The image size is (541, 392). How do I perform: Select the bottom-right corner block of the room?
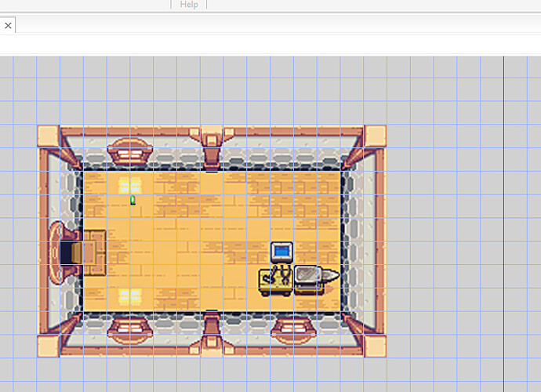[x=375, y=346]
